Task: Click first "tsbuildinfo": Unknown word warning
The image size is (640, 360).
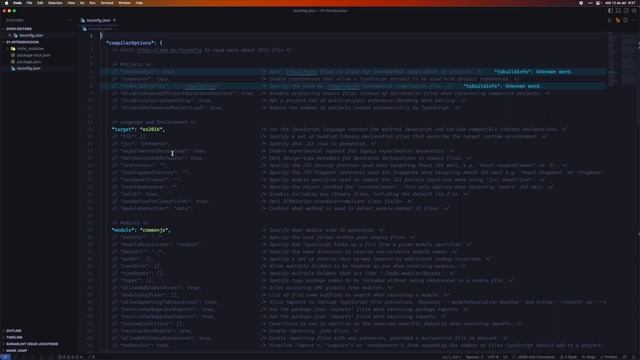Action: (x=533, y=72)
